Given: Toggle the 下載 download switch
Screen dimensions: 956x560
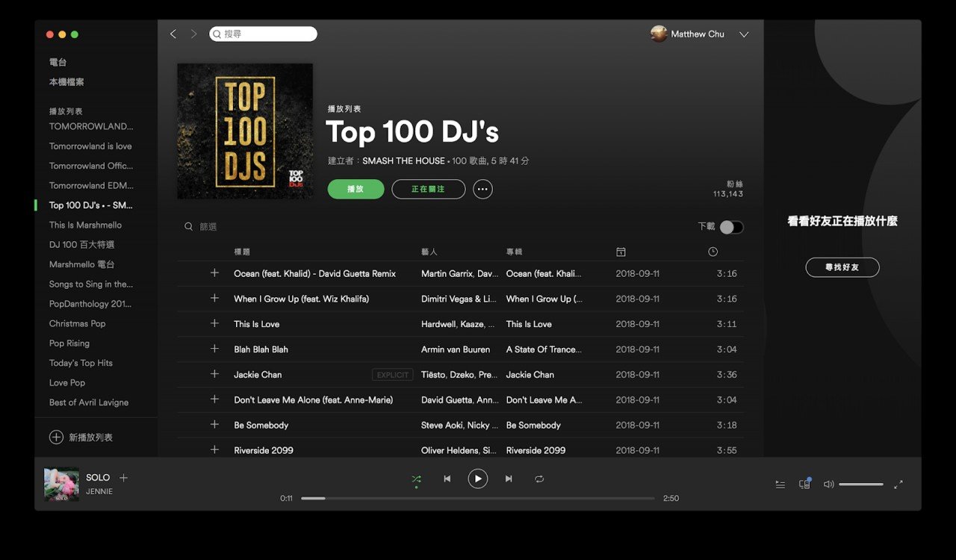Looking at the screenshot, I should (731, 227).
